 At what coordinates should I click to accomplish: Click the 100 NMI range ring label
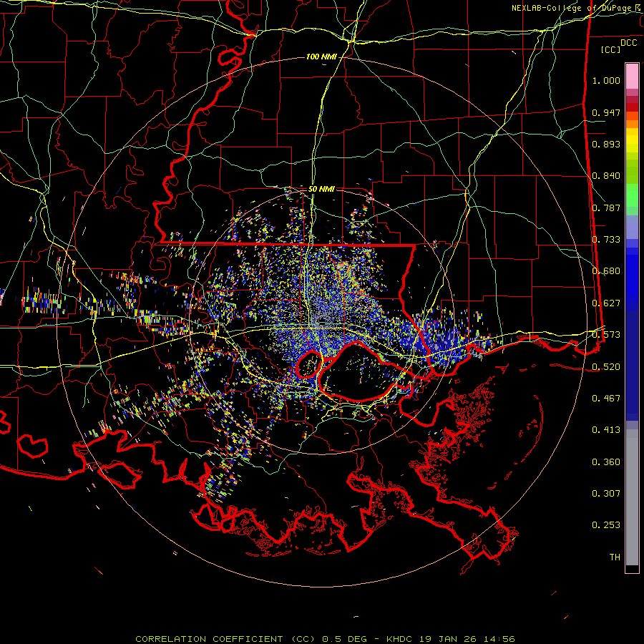point(321,57)
